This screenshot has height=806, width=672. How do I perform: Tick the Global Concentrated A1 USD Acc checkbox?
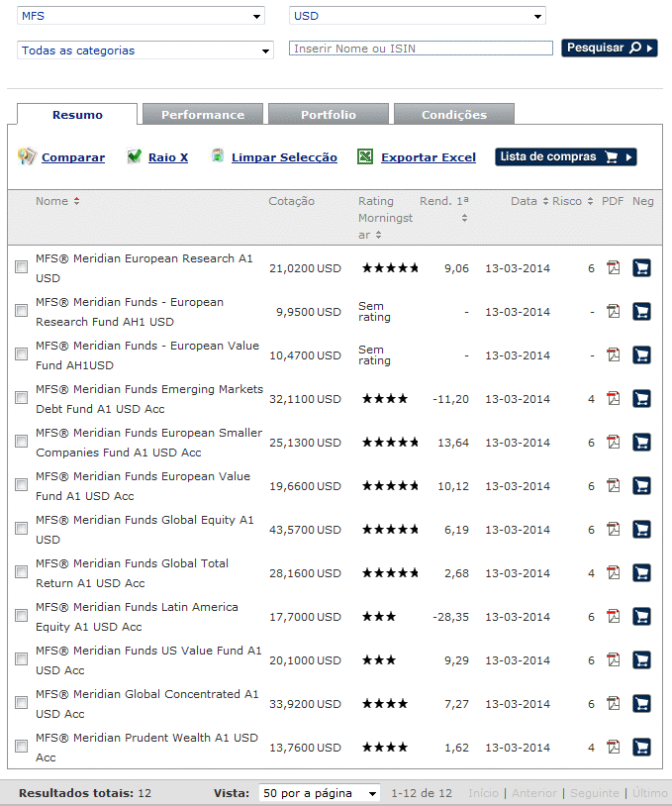21,702
